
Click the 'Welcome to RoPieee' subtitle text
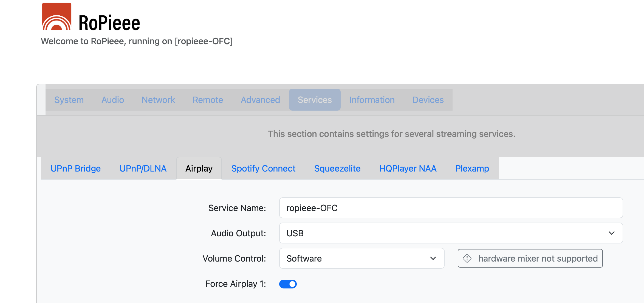[137, 41]
